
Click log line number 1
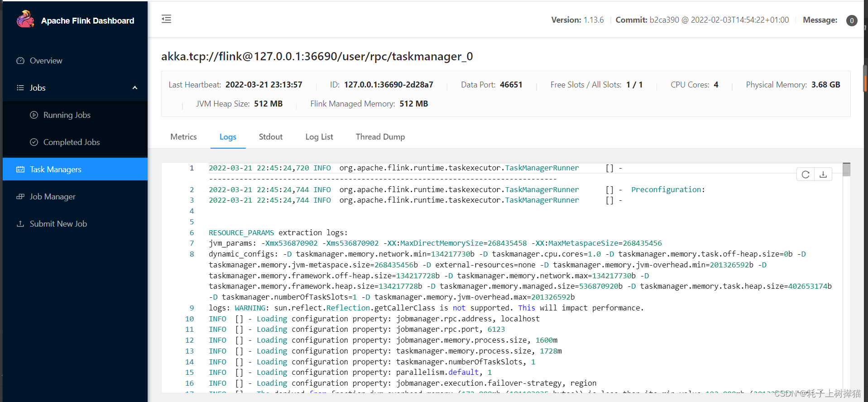pos(192,168)
